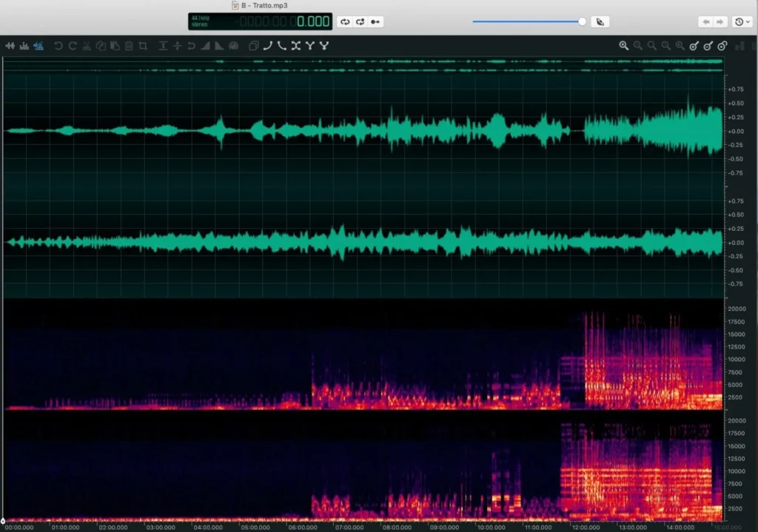Switch to spectrogram-only view
Viewport: 758px width, 532px height.
tap(24, 46)
